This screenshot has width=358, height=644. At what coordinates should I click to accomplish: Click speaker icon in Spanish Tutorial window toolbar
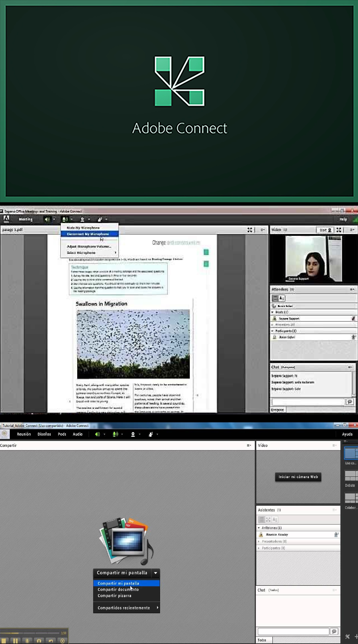coord(97,434)
